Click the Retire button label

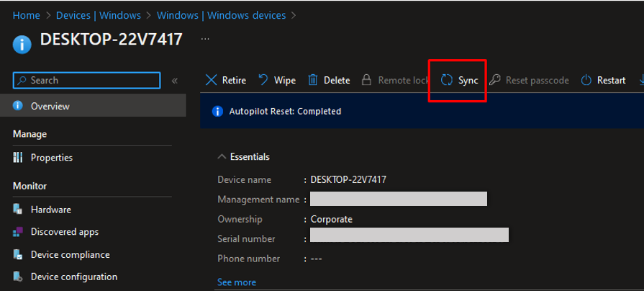(234, 80)
